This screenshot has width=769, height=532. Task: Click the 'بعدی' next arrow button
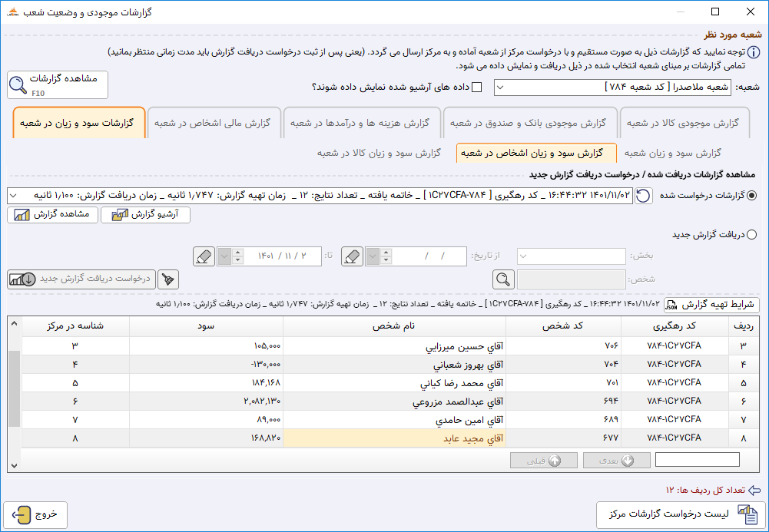click(x=616, y=461)
